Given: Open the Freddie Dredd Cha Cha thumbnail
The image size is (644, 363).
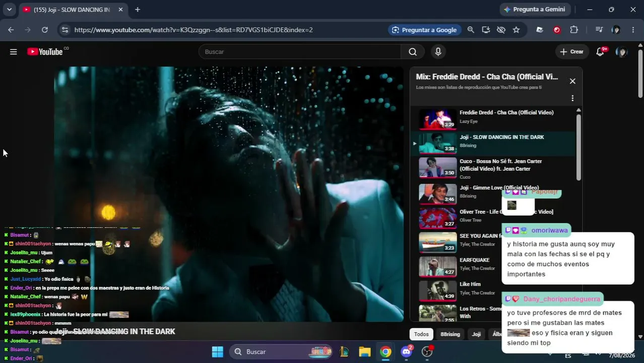Looking at the screenshot, I should pos(438,119).
